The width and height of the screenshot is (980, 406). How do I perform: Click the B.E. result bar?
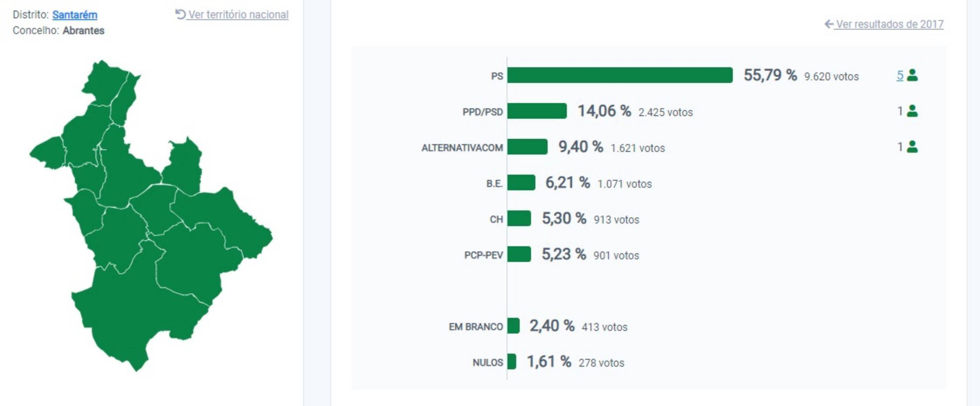pyautogui.click(x=521, y=183)
